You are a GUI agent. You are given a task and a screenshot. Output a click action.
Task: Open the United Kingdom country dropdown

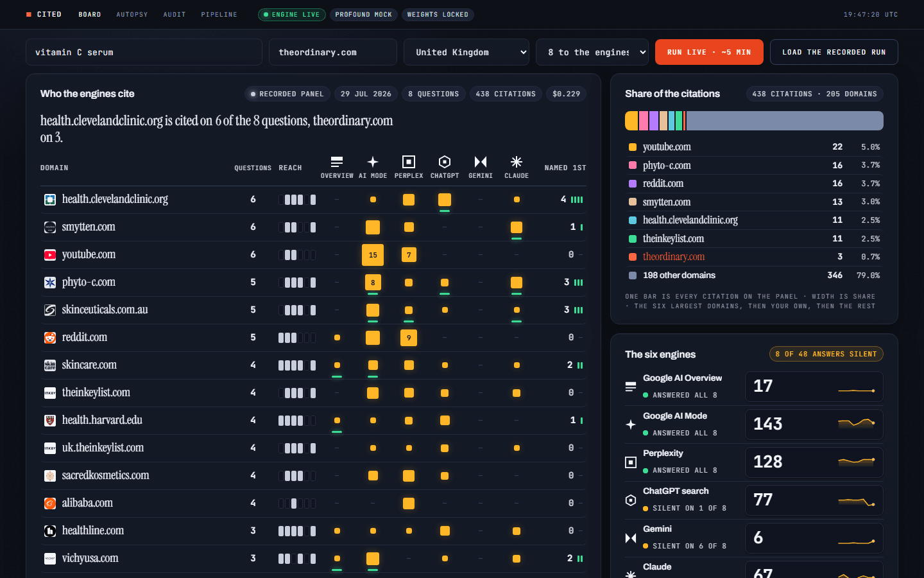(x=466, y=52)
